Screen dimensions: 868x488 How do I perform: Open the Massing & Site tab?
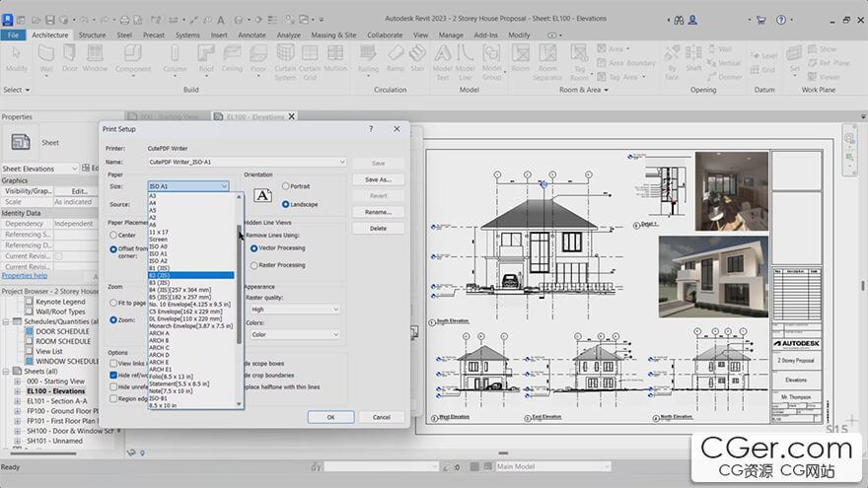pyautogui.click(x=333, y=35)
